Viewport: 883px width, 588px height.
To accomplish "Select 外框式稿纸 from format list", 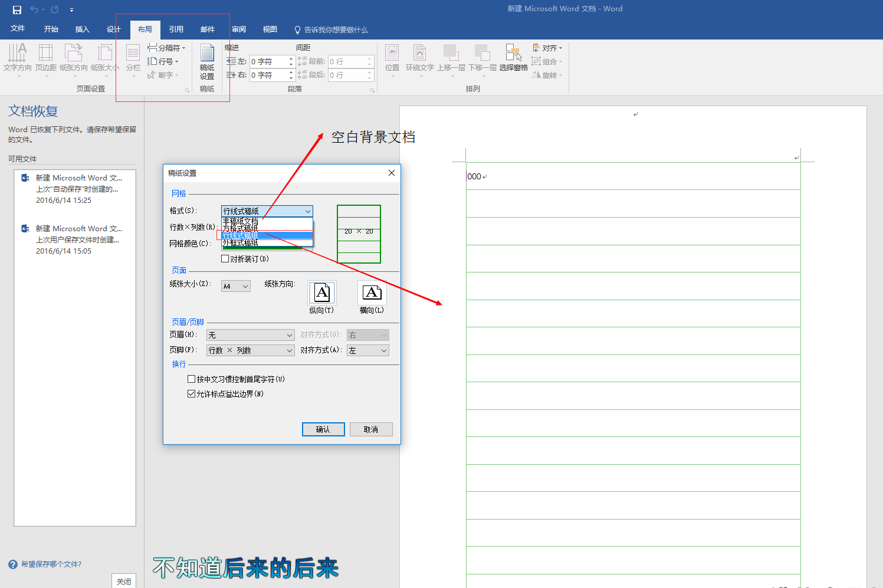I will click(267, 242).
